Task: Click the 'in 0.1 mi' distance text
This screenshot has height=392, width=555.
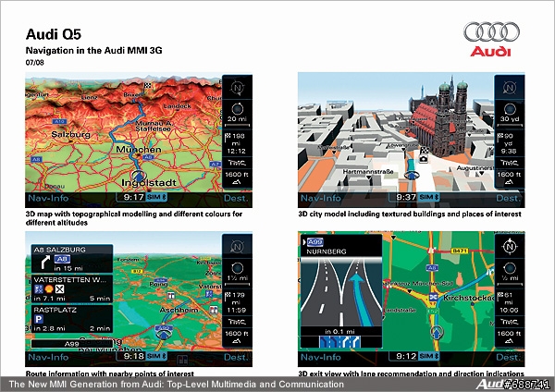Action: click(339, 332)
